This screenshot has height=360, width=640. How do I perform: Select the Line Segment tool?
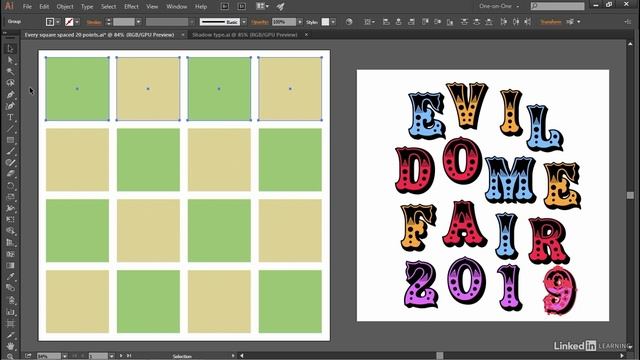click(10, 129)
